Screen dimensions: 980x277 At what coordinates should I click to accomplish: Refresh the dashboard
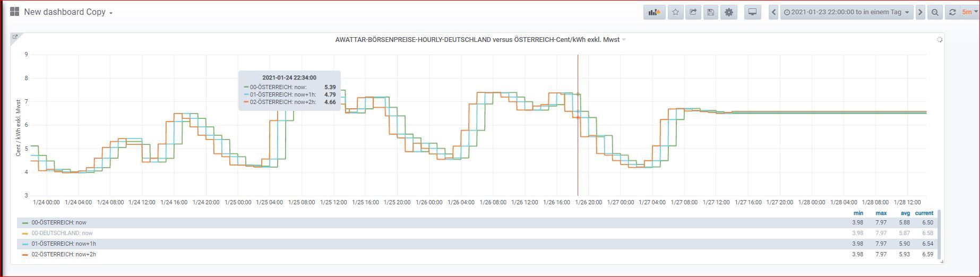point(952,12)
